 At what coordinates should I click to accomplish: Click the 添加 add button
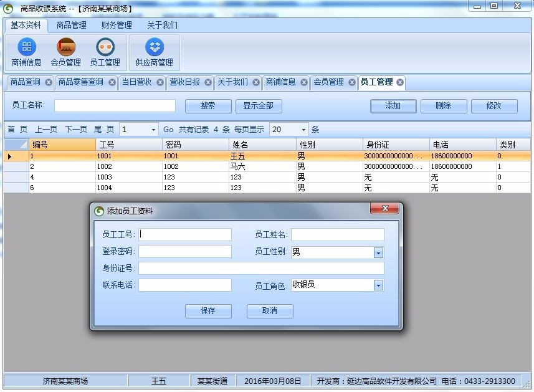(393, 106)
